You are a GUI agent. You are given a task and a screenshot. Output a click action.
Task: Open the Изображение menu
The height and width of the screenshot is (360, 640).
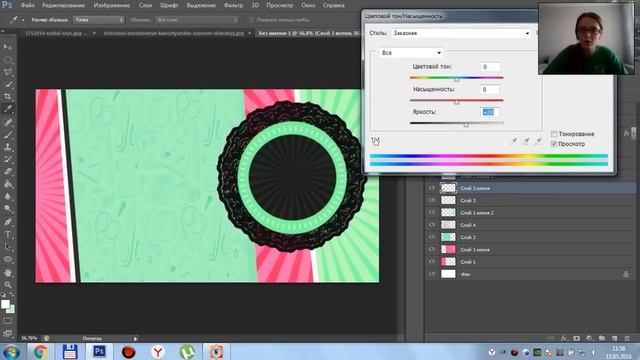[x=111, y=5]
